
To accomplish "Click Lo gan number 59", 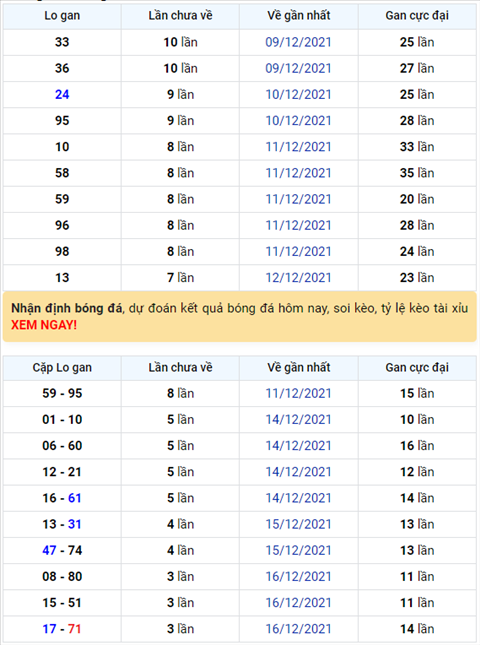I will (62, 199).
